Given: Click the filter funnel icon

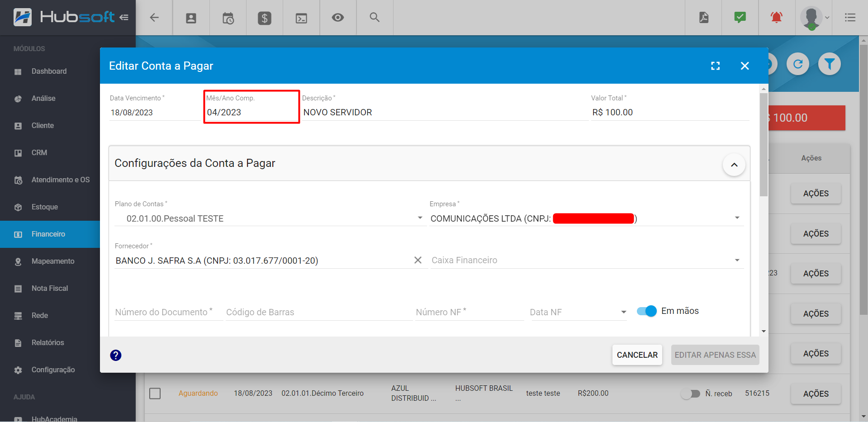Looking at the screenshot, I should point(829,64).
